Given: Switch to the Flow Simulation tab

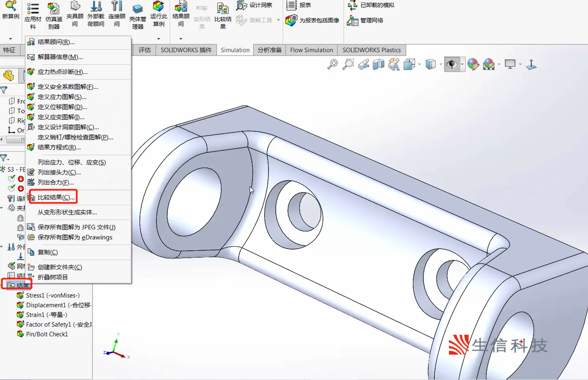Looking at the screenshot, I should (x=312, y=50).
